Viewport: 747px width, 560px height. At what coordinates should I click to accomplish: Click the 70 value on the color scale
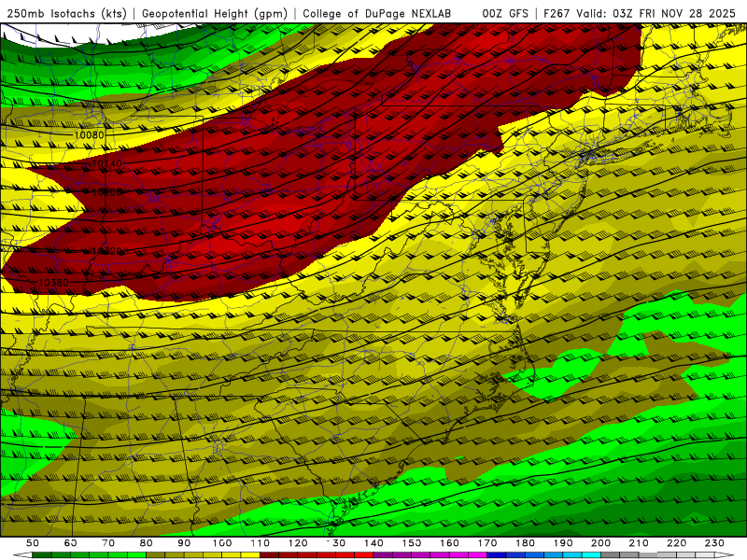click(108, 543)
